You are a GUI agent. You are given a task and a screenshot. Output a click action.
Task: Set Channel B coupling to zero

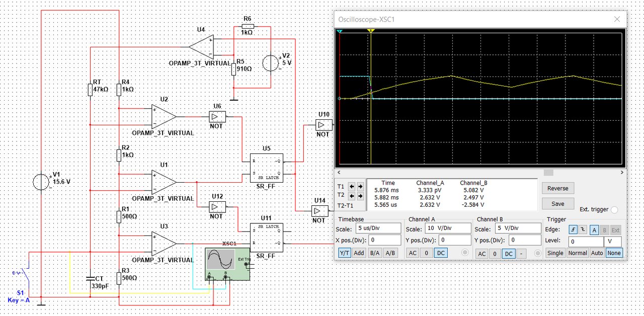point(496,254)
